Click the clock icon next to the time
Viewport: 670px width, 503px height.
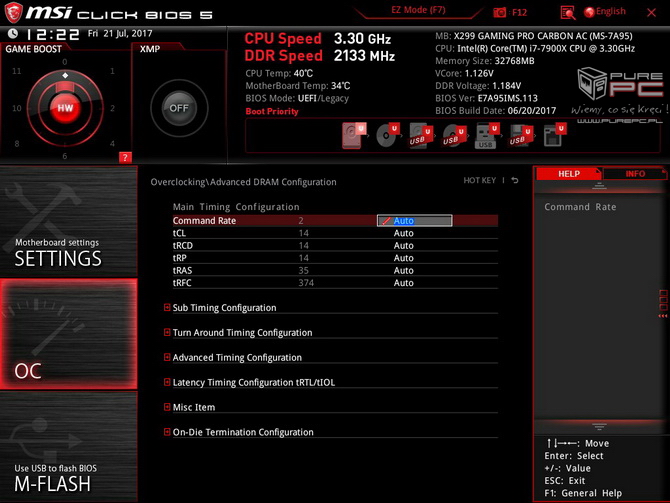[x=13, y=33]
